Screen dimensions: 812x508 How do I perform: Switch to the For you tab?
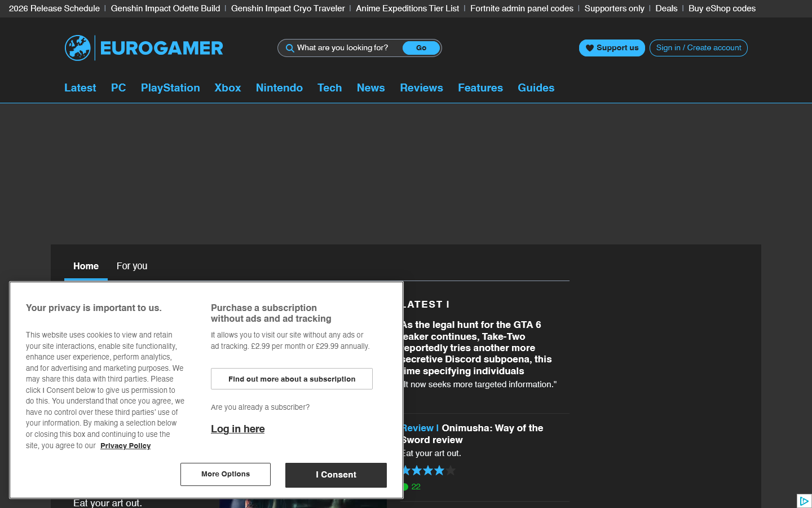132,266
